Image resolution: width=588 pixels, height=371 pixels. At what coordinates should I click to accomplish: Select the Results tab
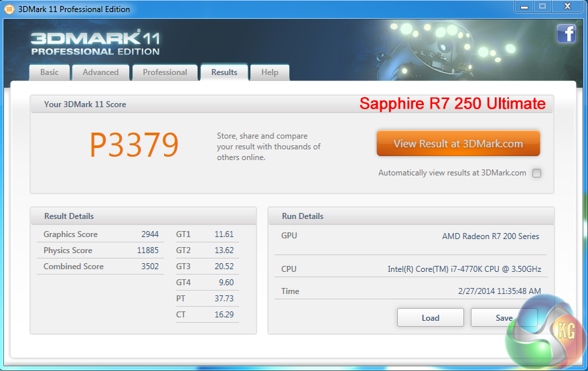click(x=224, y=72)
